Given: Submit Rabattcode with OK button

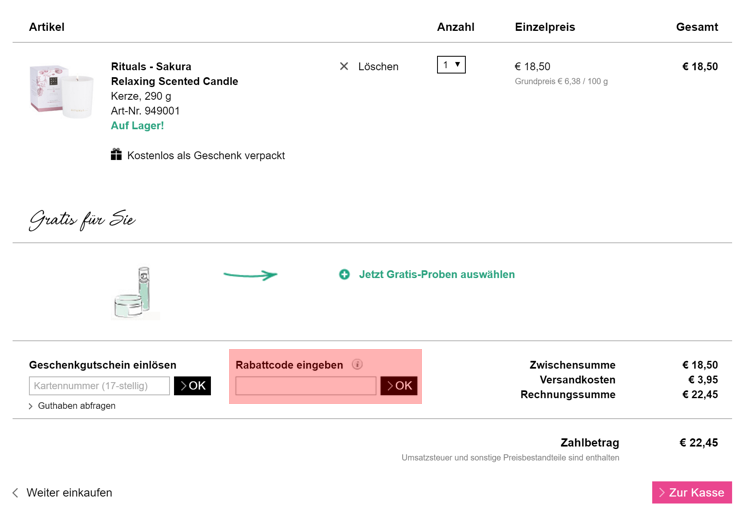Looking at the screenshot, I should [399, 386].
